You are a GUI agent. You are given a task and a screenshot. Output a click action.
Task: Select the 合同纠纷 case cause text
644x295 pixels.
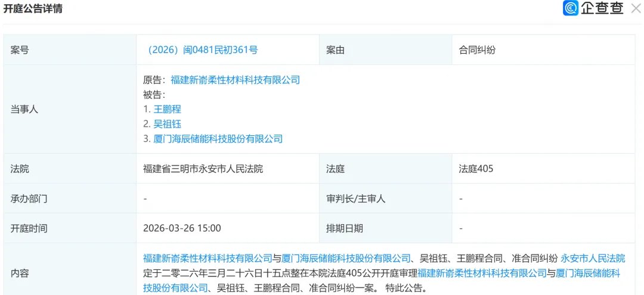click(x=477, y=50)
